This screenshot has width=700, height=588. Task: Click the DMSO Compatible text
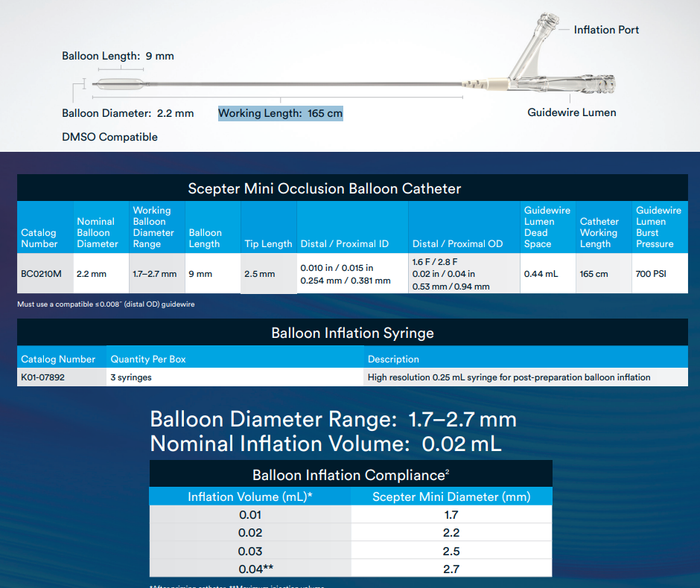(109, 137)
